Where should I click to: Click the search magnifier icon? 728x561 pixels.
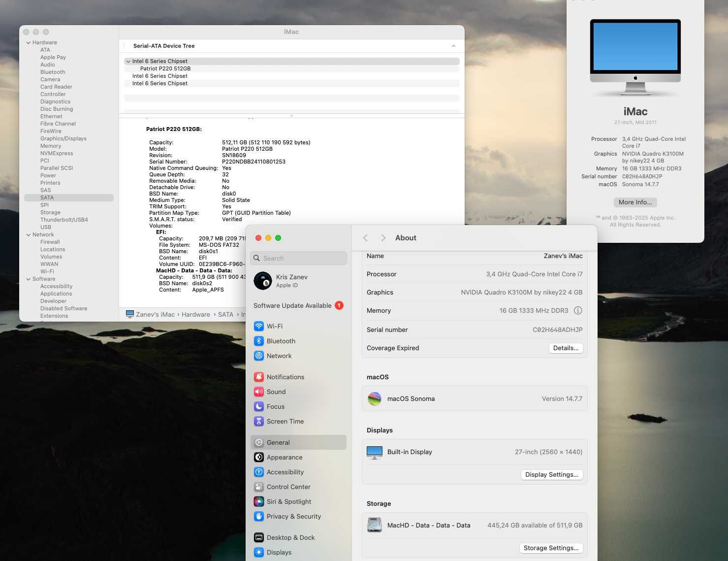coord(256,258)
